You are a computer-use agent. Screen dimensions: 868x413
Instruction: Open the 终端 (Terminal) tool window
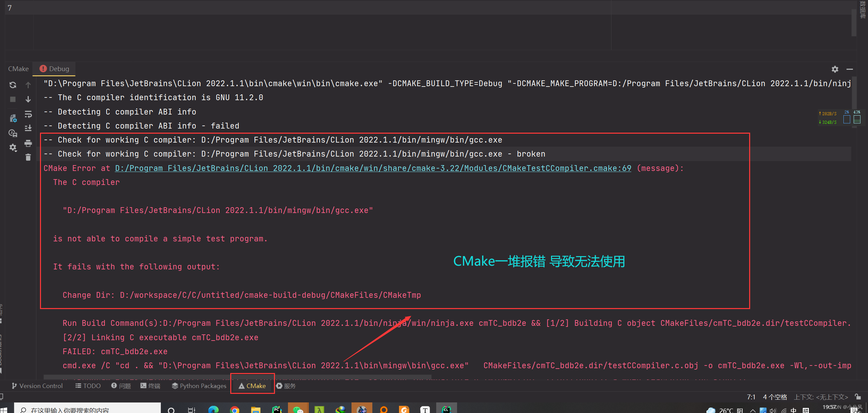tap(150, 386)
